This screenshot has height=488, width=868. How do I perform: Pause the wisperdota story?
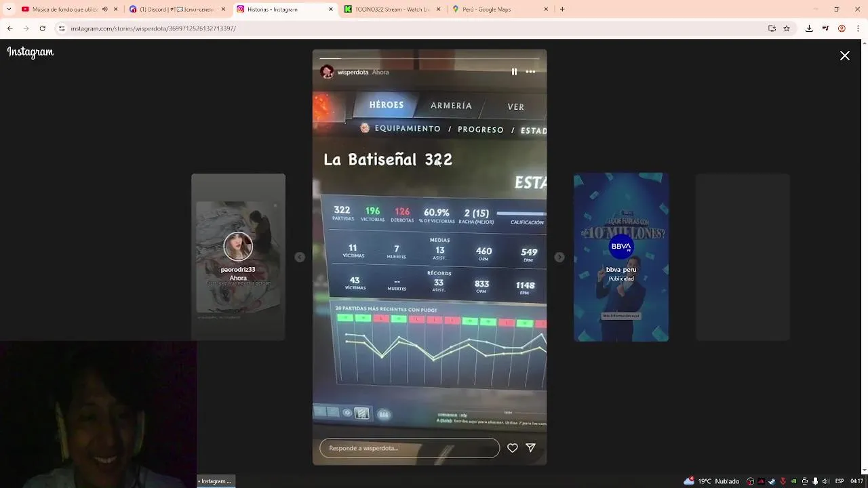514,72
